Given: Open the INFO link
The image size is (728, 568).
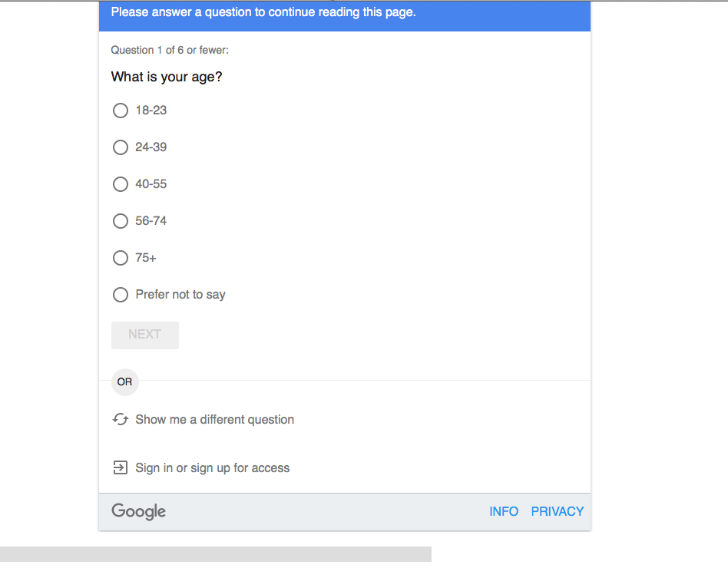Looking at the screenshot, I should coord(504,511).
